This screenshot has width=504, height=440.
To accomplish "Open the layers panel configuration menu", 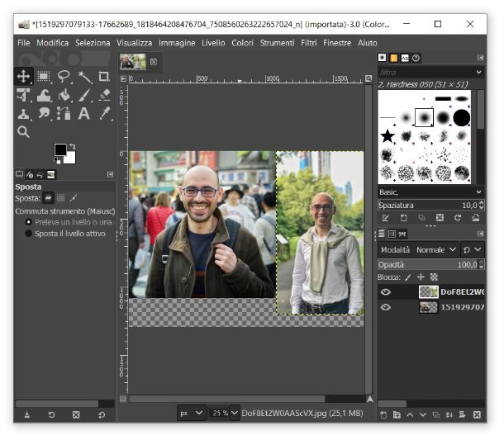I will point(481,234).
